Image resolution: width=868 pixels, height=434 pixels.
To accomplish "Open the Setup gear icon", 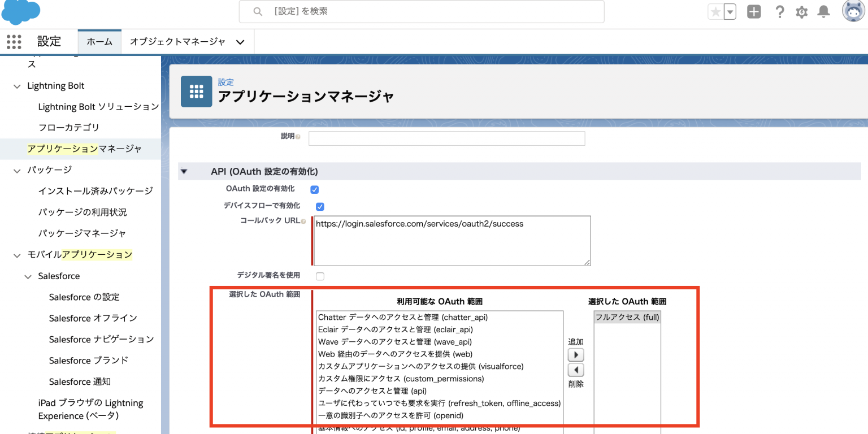I will tap(801, 11).
